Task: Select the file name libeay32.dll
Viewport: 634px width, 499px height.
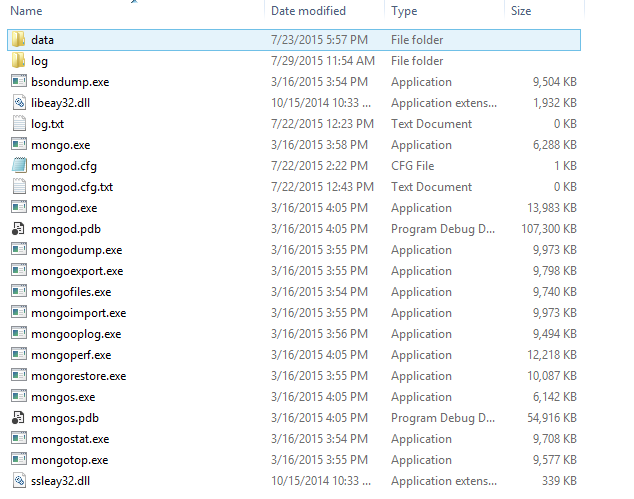Action: [60, 103]
